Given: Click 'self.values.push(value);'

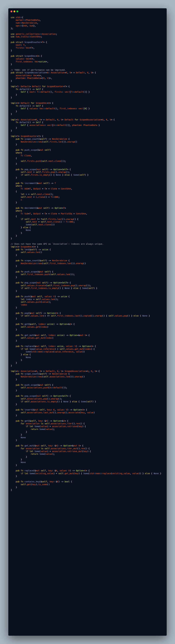Looking at the screenshot, I should coord(36,302).
